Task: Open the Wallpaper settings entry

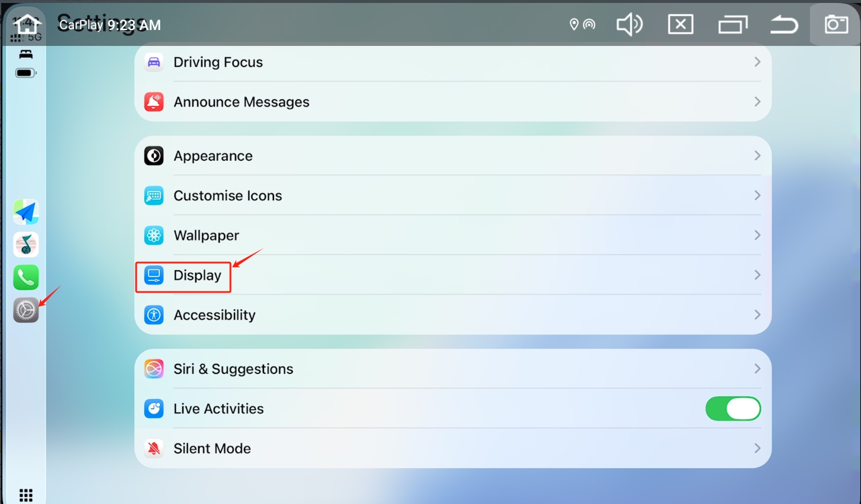Action: [x=453, y=236]
